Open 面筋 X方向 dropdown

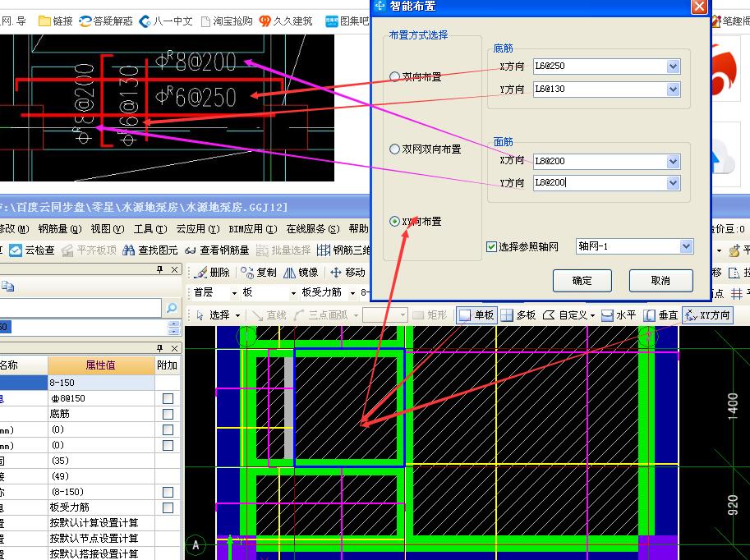pyautogui.click(x=673, y=161)
